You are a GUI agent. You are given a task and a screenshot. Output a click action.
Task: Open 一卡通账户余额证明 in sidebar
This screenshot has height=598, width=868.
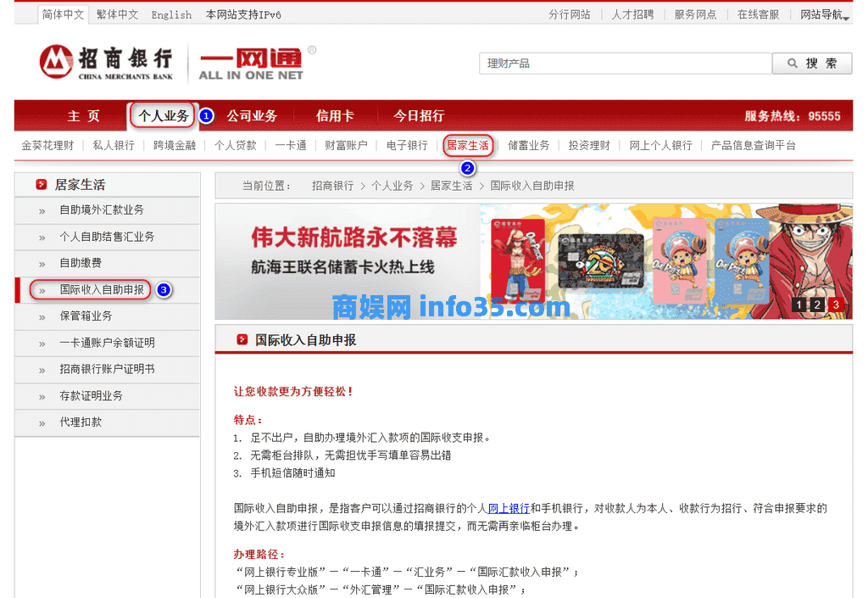click(x=107, y=344)
